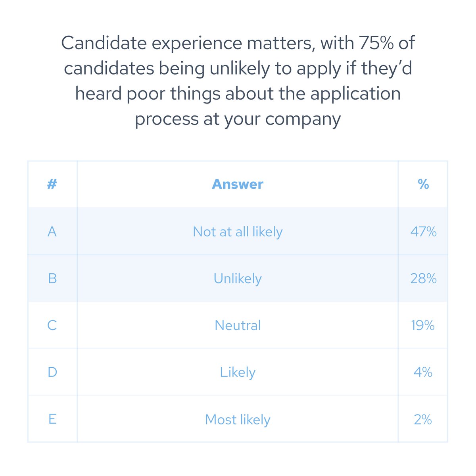Select the 'Not at all likely' answer
Image resolution: width=476 pixels, height=476 pixels.
tap(238, 232)
